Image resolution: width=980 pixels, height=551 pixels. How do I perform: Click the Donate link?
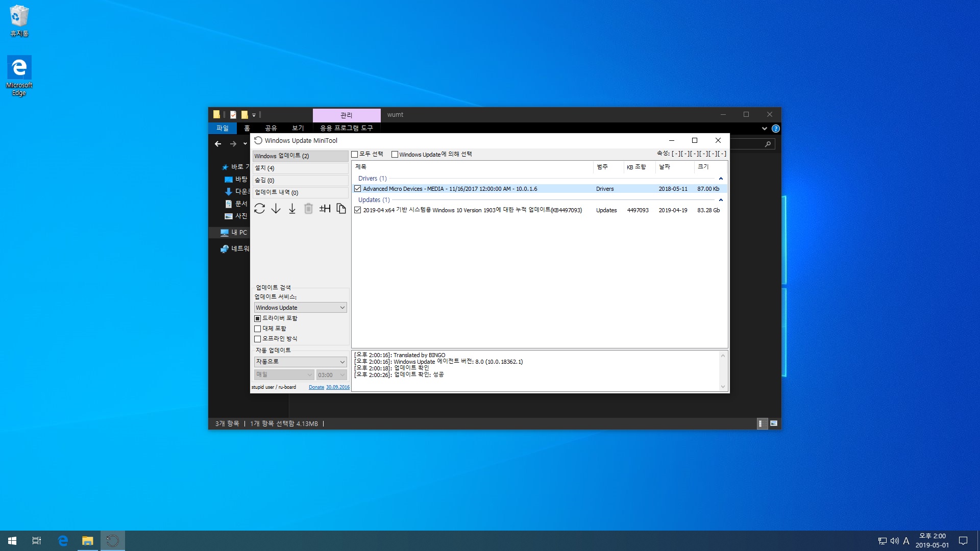click(x=316, y=387)
